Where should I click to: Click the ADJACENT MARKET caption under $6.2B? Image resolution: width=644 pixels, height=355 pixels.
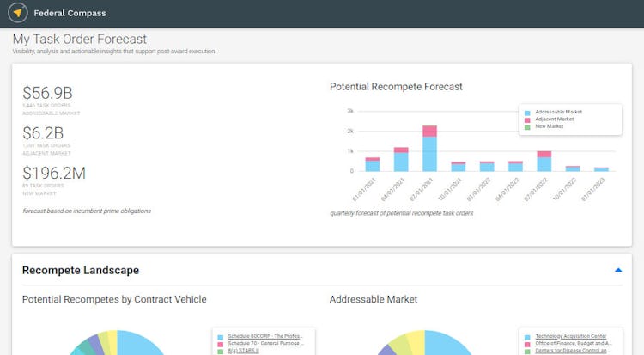[46, 154]
